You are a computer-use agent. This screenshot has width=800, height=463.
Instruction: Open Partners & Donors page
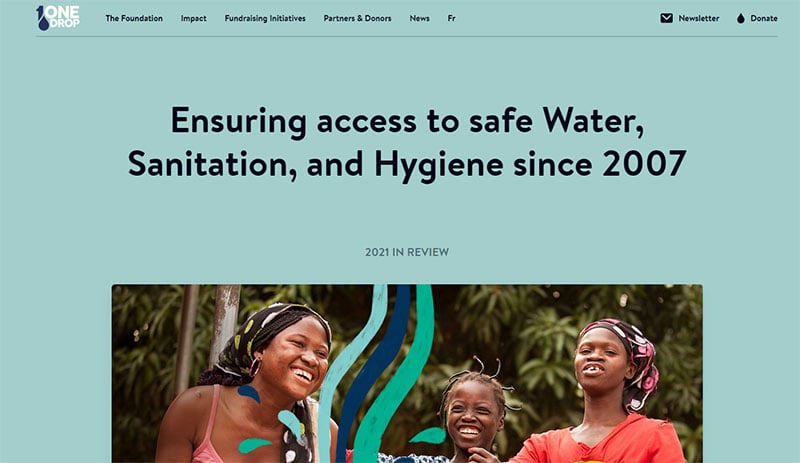point(357,18)
